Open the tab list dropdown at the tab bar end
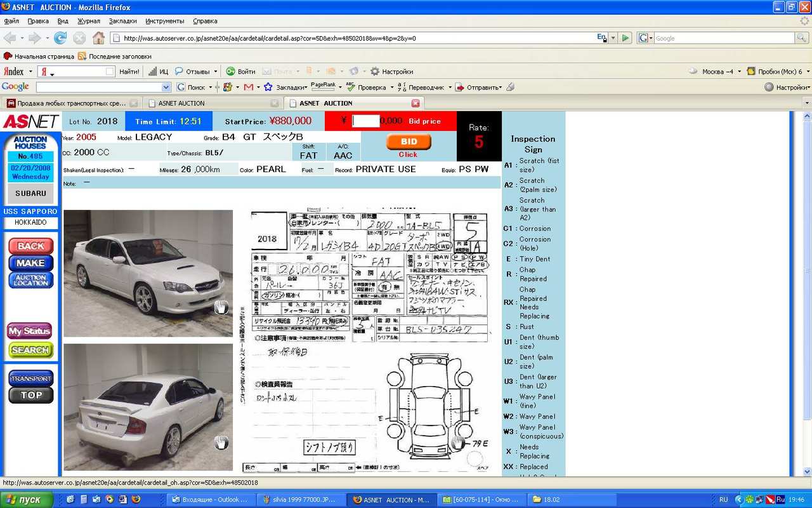The image size is (812, 508). click(x=807, y=103)
